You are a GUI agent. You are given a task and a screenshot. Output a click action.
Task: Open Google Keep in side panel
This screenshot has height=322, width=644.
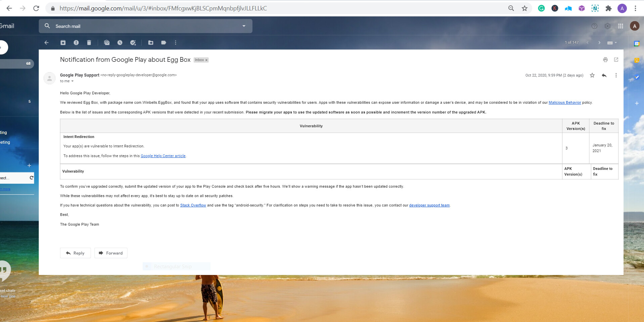637,60
